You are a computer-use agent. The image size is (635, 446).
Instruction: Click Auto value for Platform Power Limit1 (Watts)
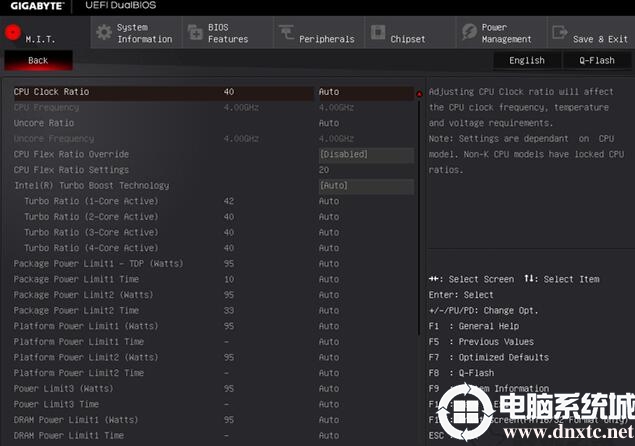329,326
